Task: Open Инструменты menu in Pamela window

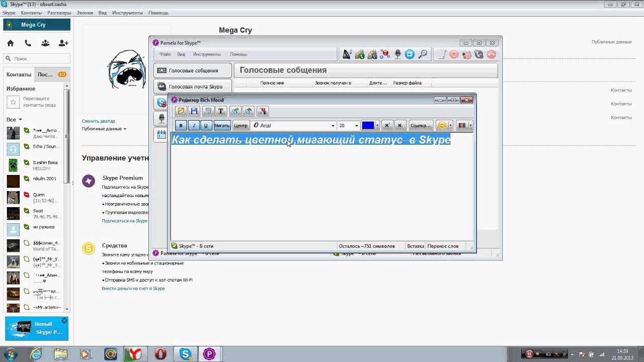Action: (x=207, y=54)
